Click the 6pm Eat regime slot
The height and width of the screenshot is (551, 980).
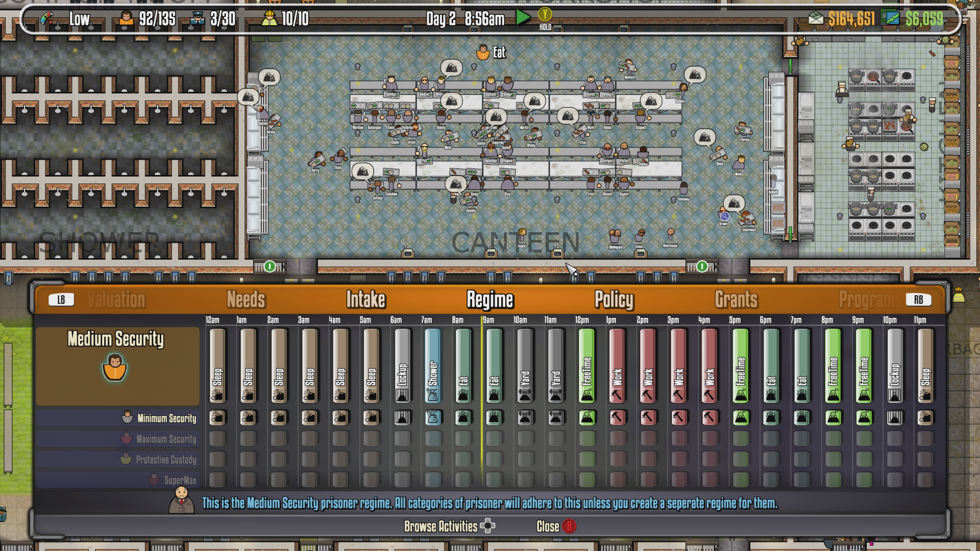tap(771, 366)
